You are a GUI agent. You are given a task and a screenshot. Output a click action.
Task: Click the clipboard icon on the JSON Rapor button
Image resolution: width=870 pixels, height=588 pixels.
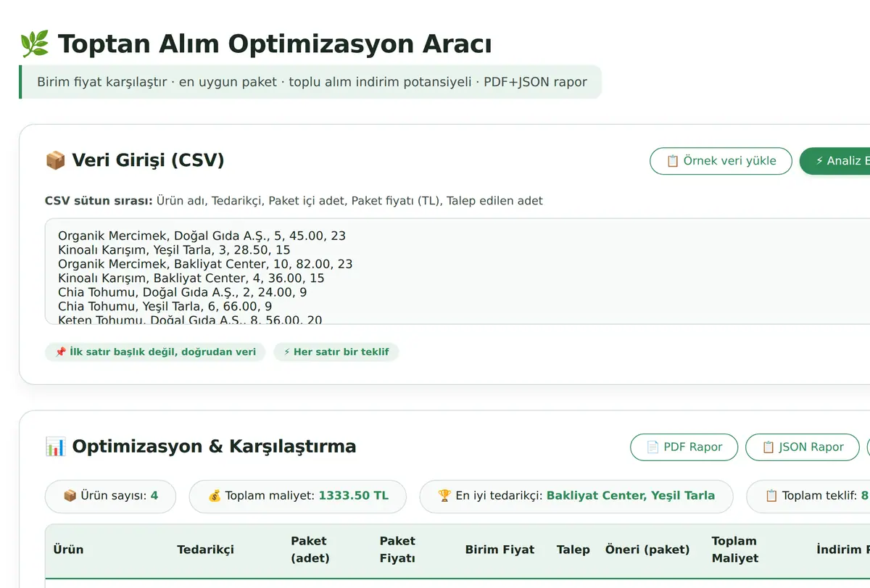768,447
